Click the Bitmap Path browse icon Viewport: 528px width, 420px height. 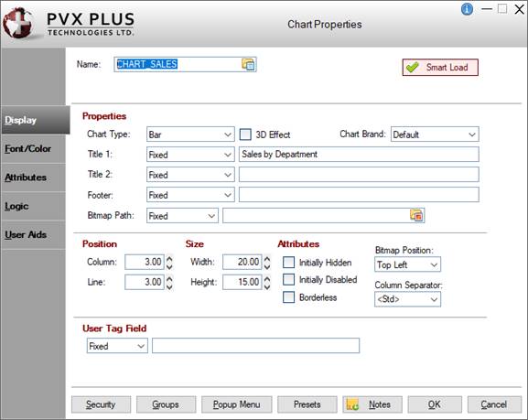point(416,215)
